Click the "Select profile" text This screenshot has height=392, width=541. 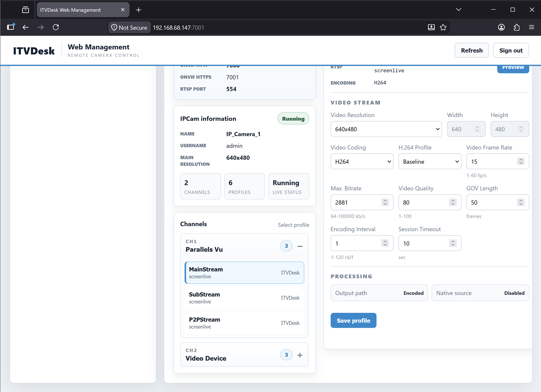pos(293,225)
